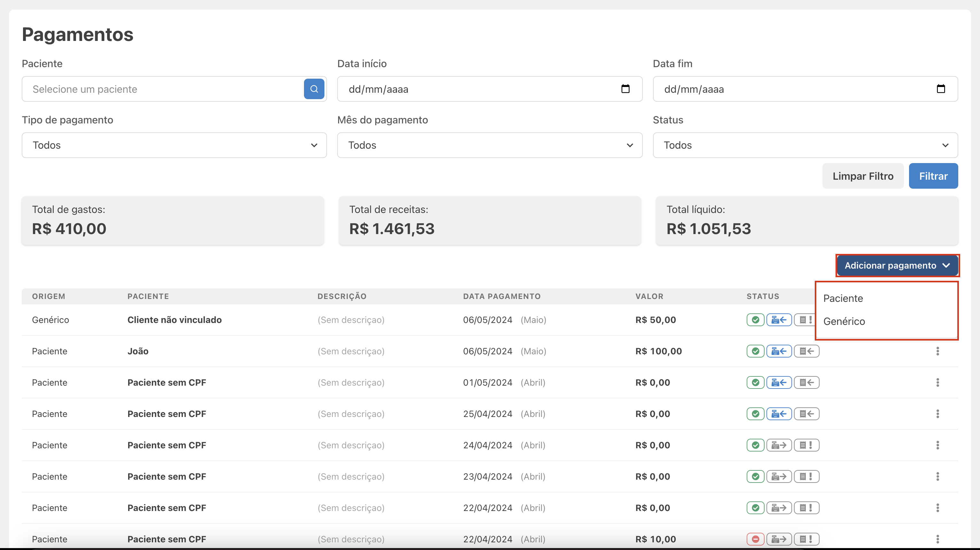Click blue cash register badge for Cliente não vinculado

click(779, 320)
